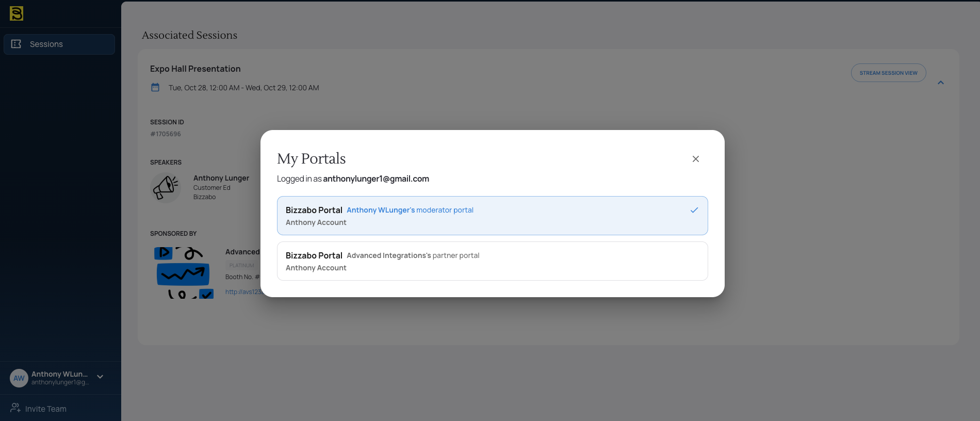Select Advanced Integrations's partner portal

492,261
